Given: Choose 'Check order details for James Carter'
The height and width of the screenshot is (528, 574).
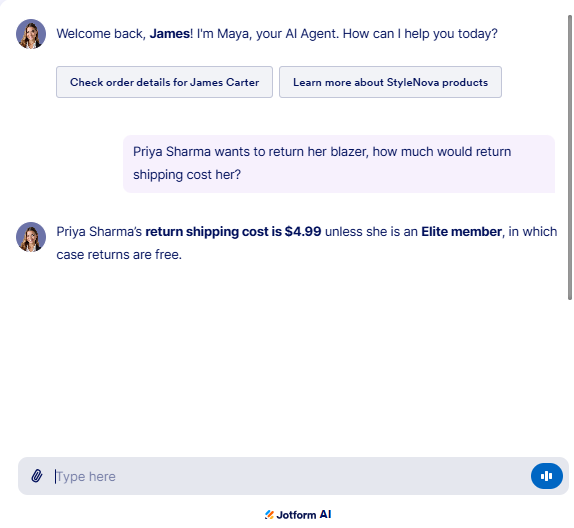Looking at the screenshot, I should 164,82.
